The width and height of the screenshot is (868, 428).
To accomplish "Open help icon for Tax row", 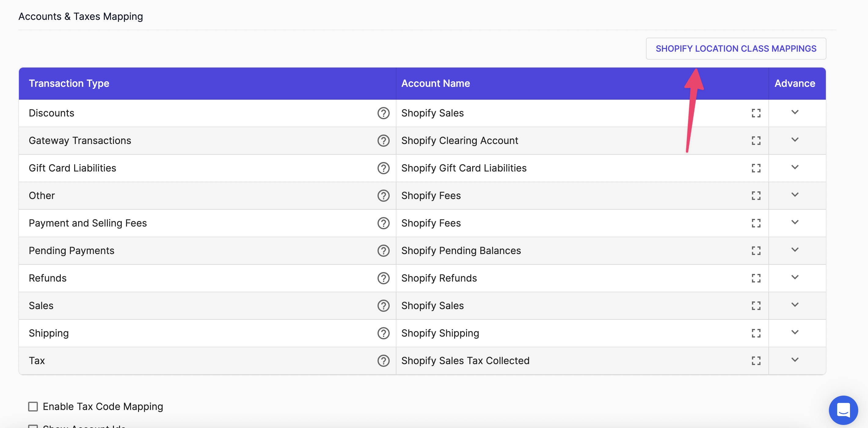I will coord(383,361).
